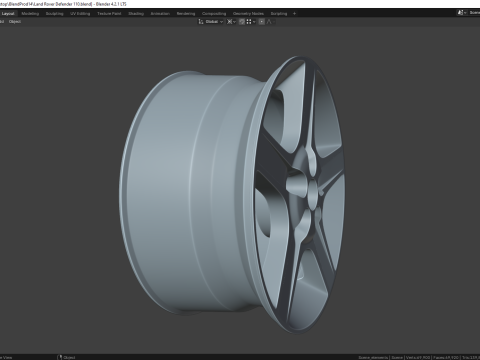Open proportional editing falloff dropdown
Screen dimensions: 480x360
(x=271, y=22)
